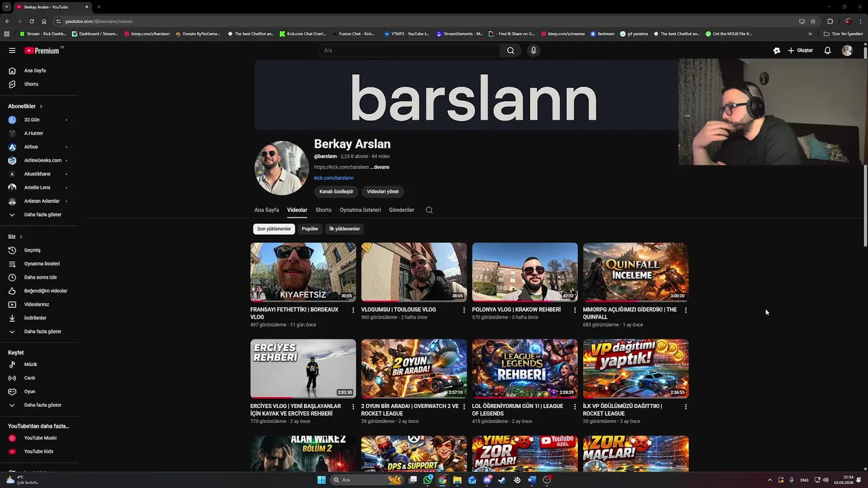Open options for İLK VP ÖDÜLÜMÜZÜ video

[x=686, y=407]
